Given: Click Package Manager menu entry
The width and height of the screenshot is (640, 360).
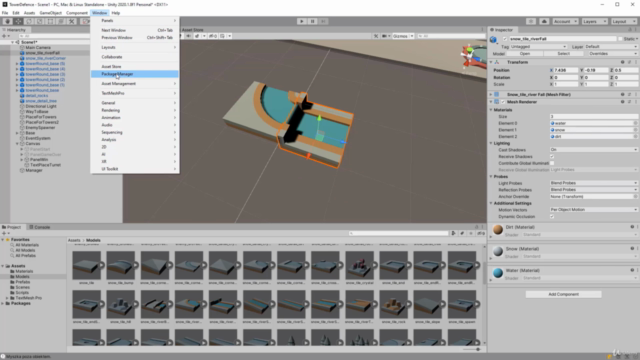Looking at the screenshot, I should [x=135, y=74].
